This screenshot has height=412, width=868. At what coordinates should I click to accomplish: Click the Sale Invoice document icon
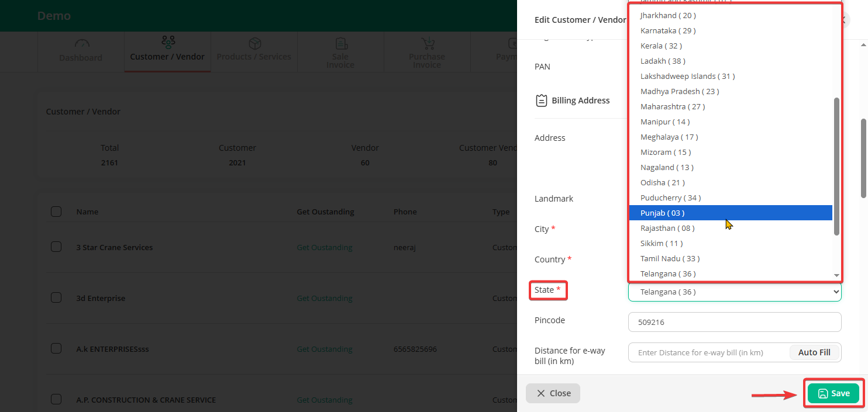tap(341, 44)
